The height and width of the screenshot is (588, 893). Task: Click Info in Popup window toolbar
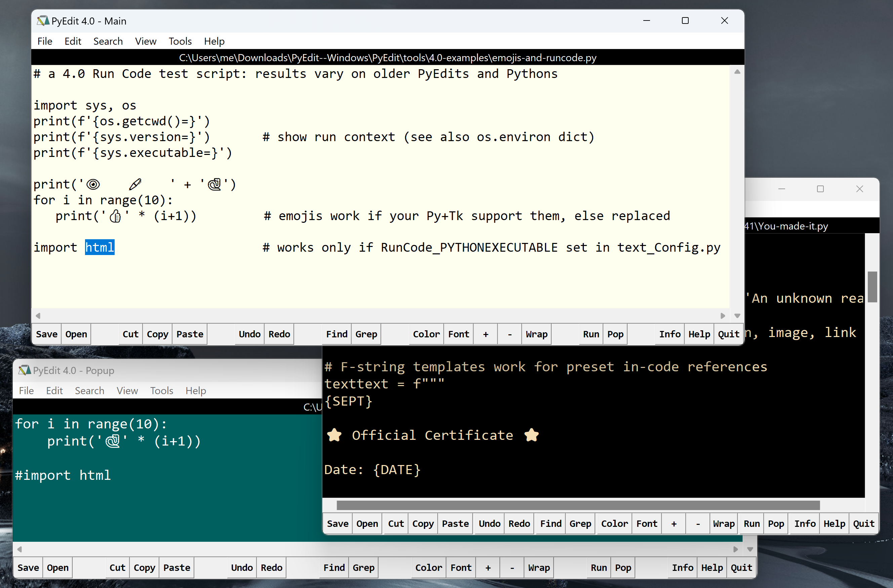tap(683, 568)
